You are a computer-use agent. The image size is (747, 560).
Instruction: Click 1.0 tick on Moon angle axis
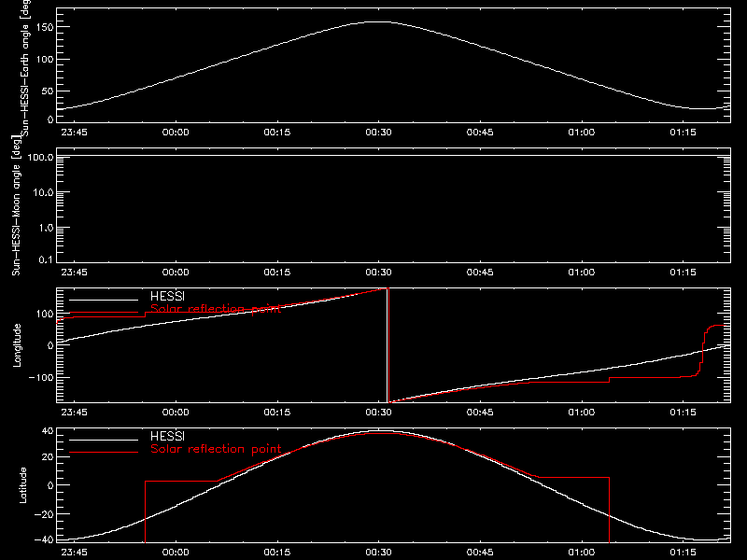46,228
